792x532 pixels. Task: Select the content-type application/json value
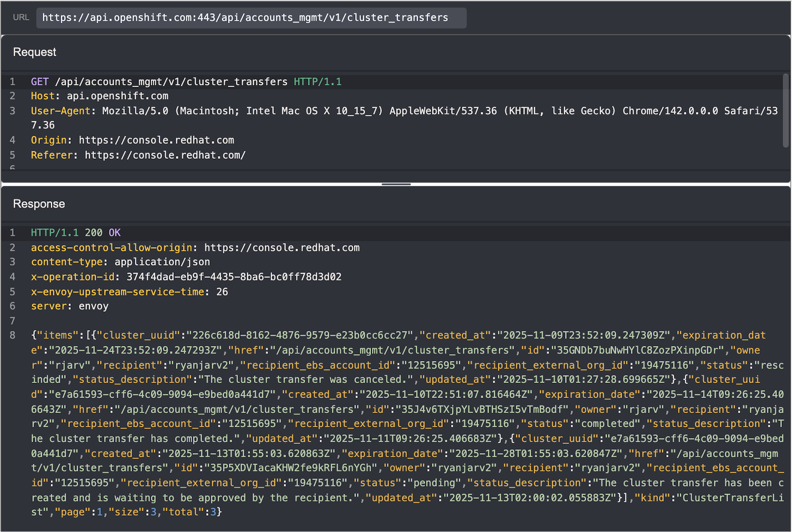point(162,261)
